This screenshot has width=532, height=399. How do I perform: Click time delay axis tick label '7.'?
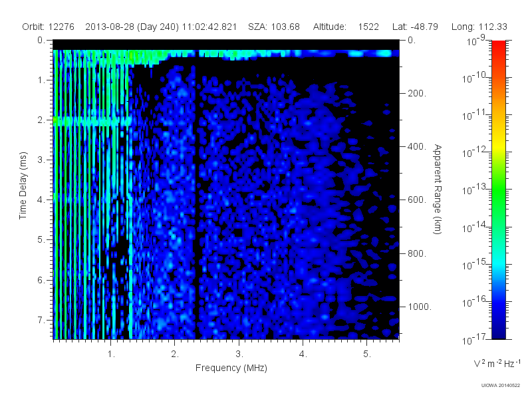pos(41,320)
